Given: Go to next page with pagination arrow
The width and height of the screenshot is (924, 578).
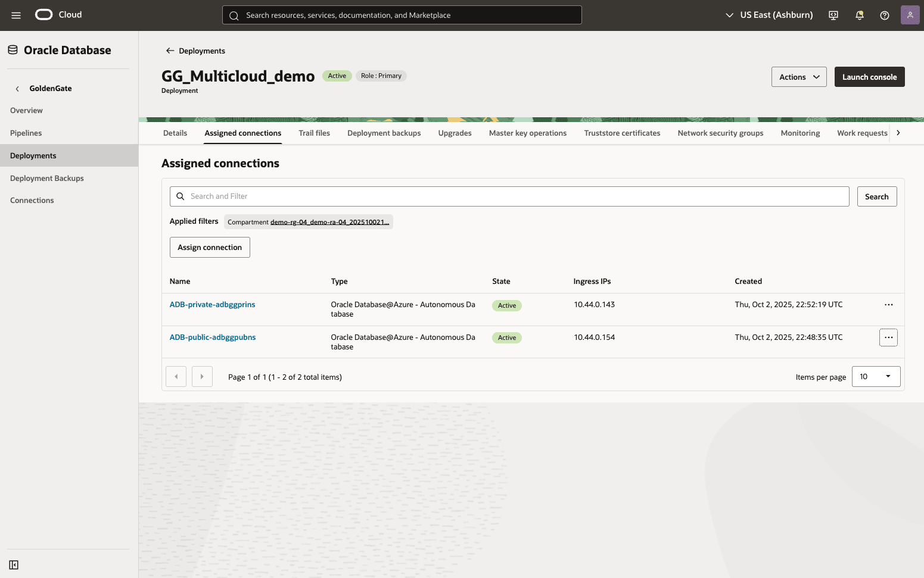Looking at the screenshot, I should click(202, 376).
